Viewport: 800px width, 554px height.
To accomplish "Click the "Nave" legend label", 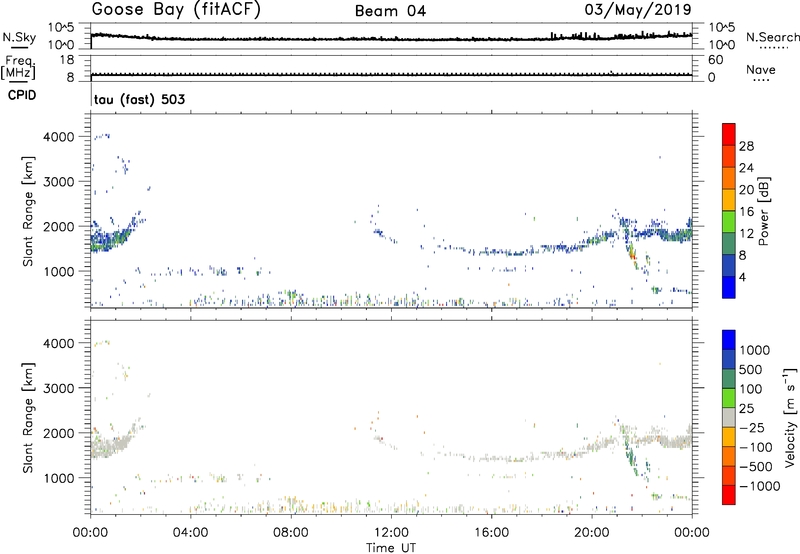I will 761,69.
